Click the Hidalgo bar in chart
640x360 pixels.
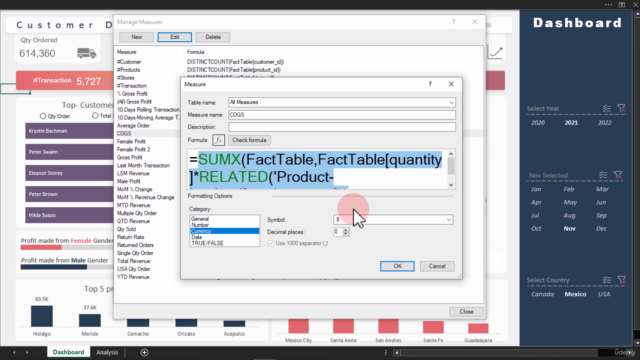click(x=42, y=316)
